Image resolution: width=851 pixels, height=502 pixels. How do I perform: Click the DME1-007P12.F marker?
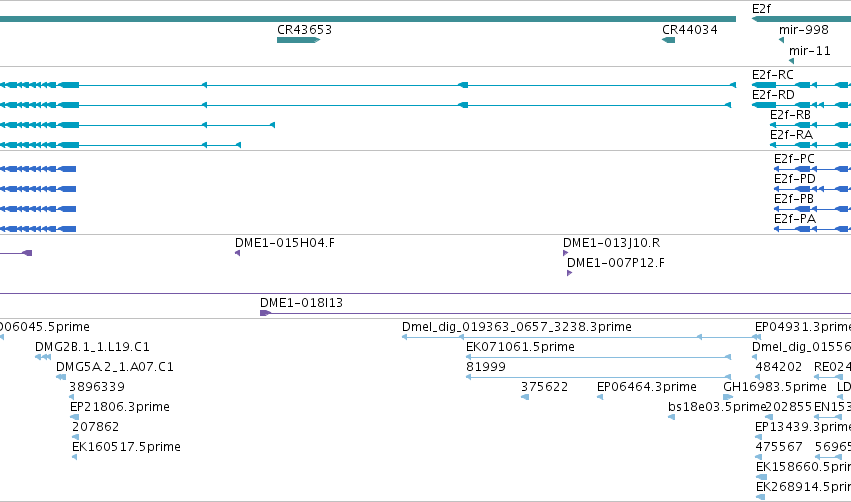pos(569,273)
